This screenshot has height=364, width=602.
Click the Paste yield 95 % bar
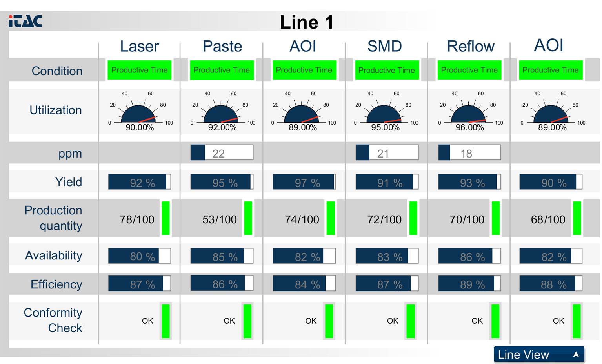click(x=222, y=182)
